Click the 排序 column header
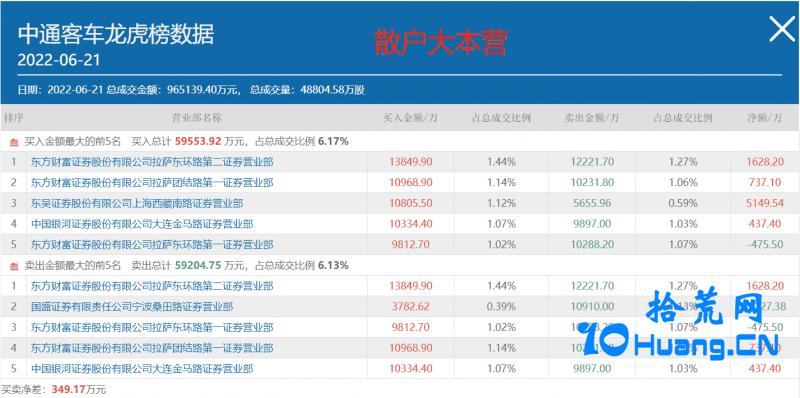This screenshot has height=398, width=800. click(13, 118)
